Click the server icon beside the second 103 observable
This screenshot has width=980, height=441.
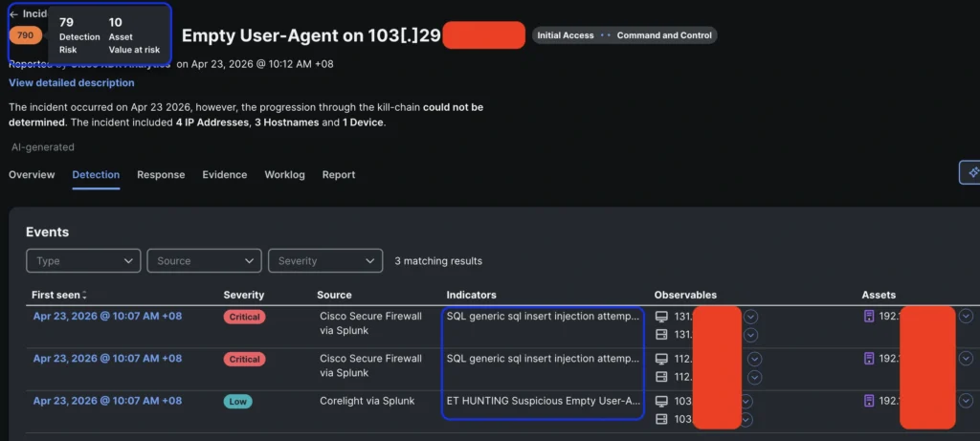(661, 420)
